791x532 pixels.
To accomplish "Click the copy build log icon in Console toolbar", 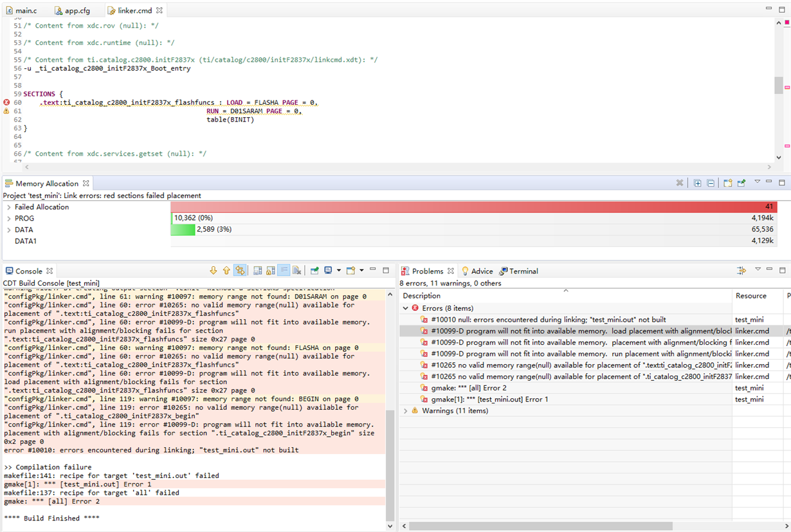I will pyautogui.click(x=257, y=271).
